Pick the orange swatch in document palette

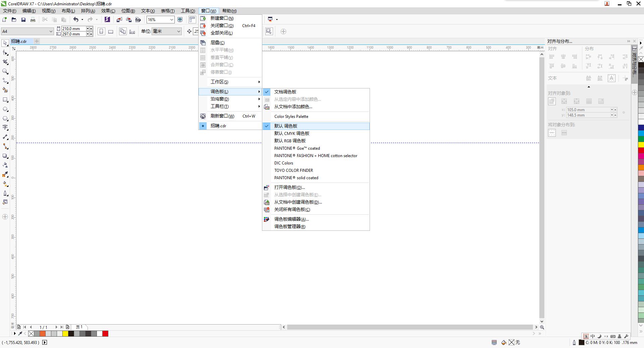click(x=43, y=334)
